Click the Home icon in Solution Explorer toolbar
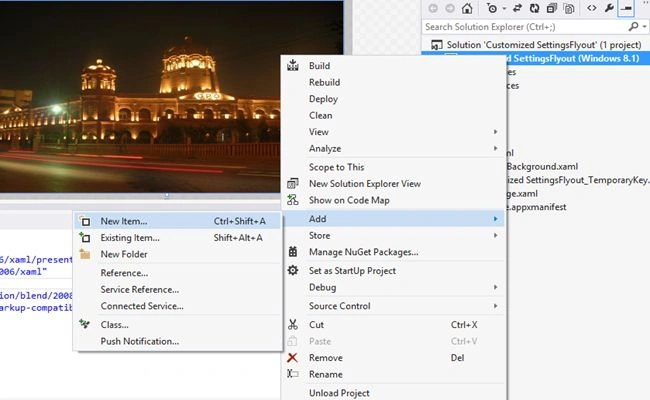This screenshot has height=400, width=650. tap(467, 8)
